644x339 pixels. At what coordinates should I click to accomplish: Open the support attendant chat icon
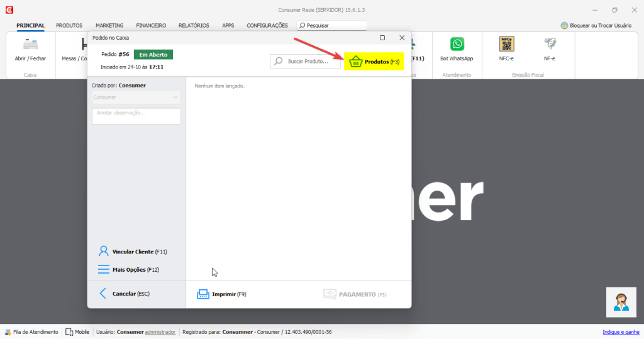tap(621, 302)
